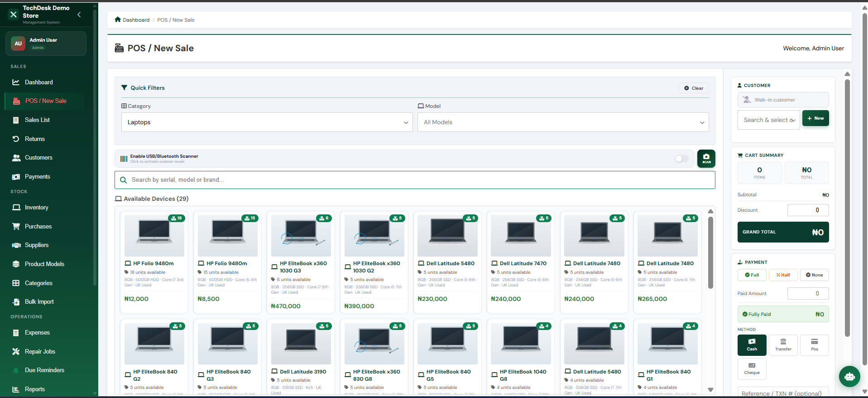Select HP EliteBook 1040 G8 card
The width and height of the screenshot is (868, 398).
click(521, 357)
